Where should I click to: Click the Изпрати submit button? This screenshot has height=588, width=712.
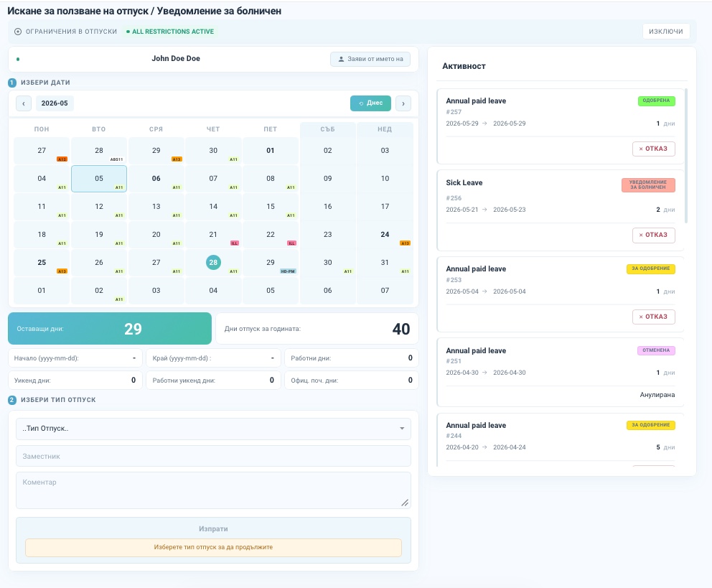click(213, 529)
